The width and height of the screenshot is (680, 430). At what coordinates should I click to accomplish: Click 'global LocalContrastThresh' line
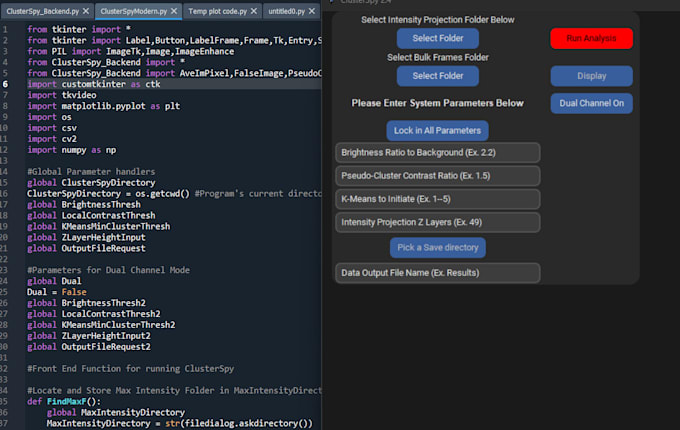click(x=91, y=215)
